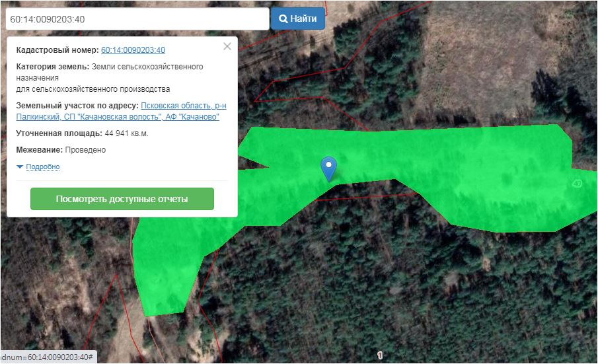598x364 pixels.
Task: Click the Категория земель description text
Action: click(x=110, y=78)
